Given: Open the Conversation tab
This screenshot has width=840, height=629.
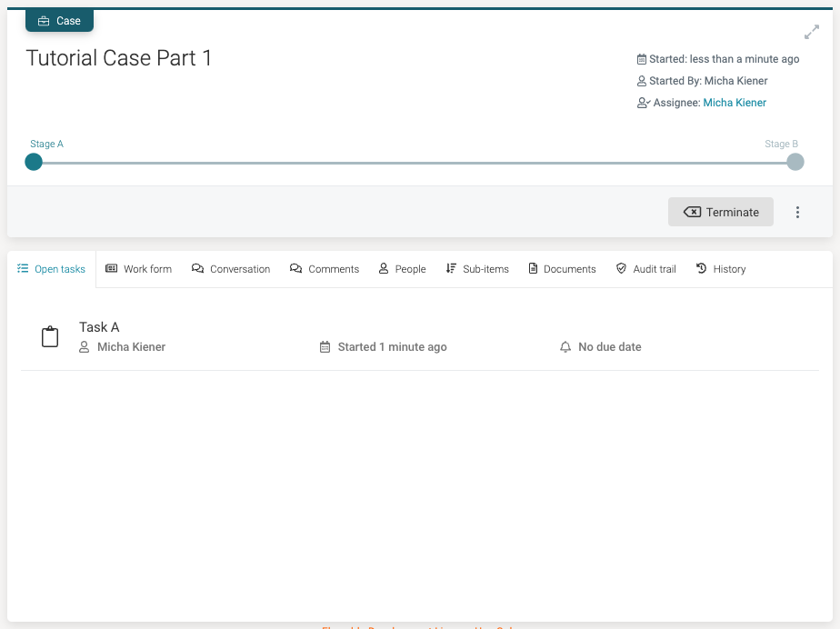Looking at the screenshot, I should coord(231,269).
